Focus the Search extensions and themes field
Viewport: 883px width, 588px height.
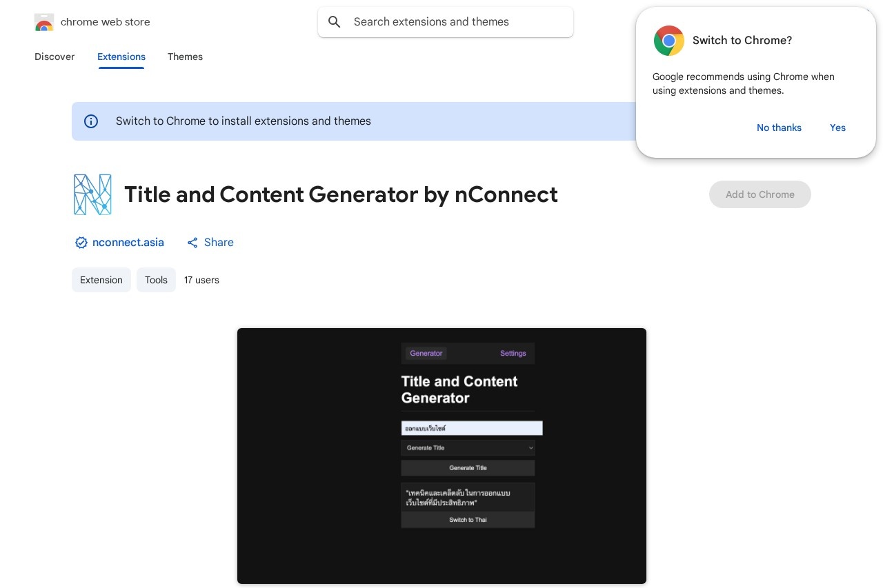[x=455, y=22]
